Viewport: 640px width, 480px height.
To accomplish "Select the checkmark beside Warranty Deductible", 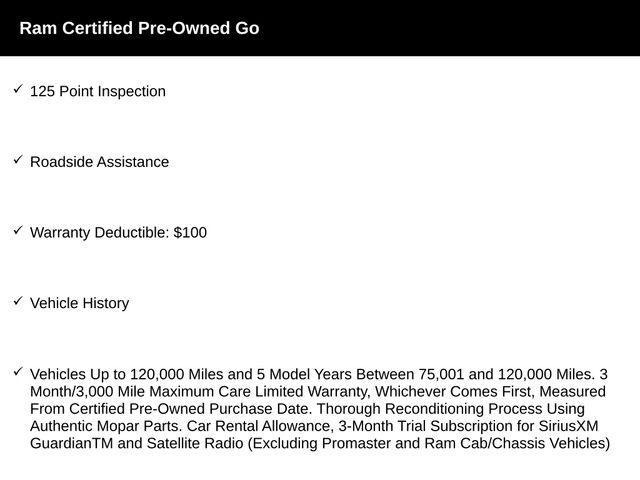I will tap(18, 231).
